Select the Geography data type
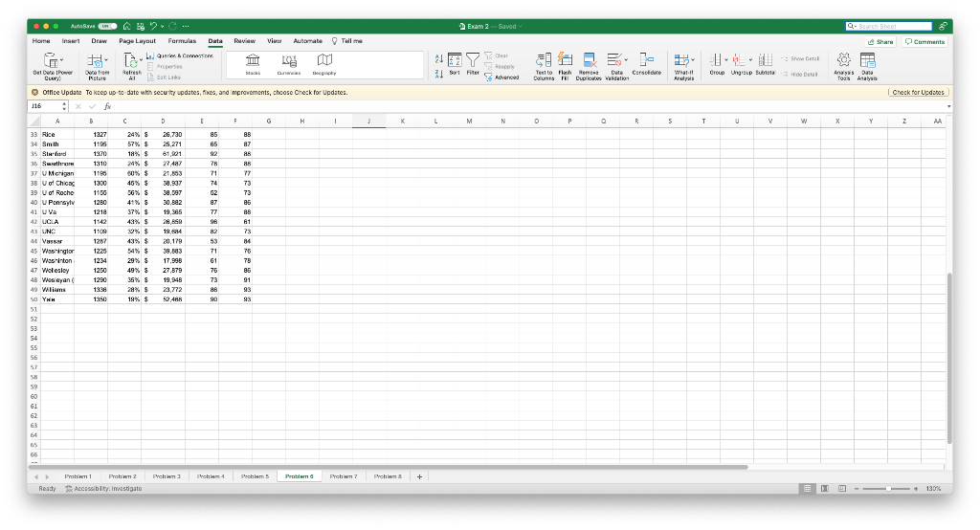The width and height of the screenshot is (980, 530). pos(324,64)
